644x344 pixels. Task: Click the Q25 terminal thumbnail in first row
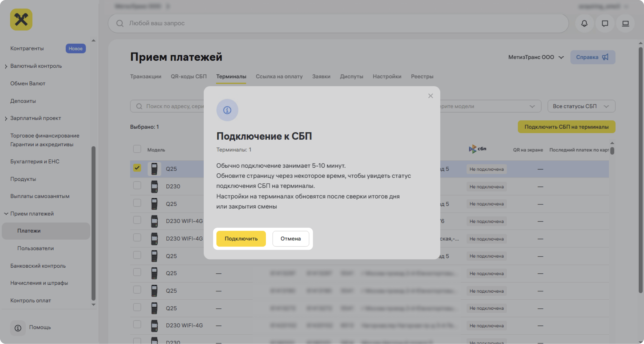point(154,169)
